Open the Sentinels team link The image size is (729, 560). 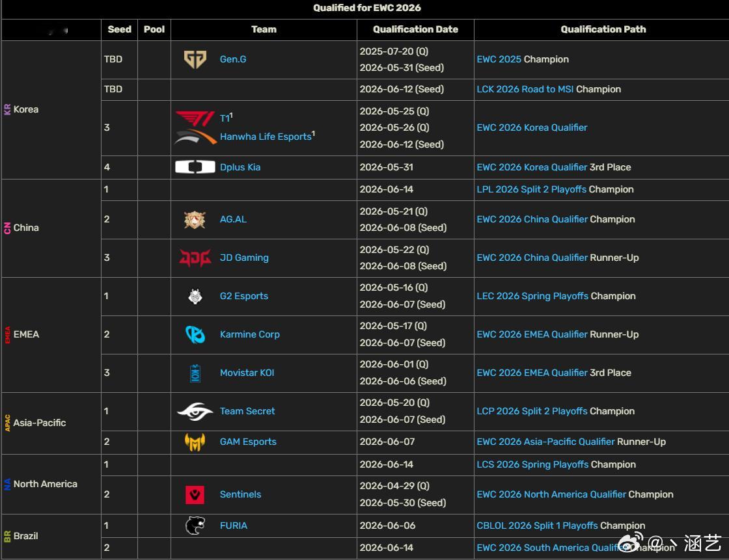click(x=240, y=494)
